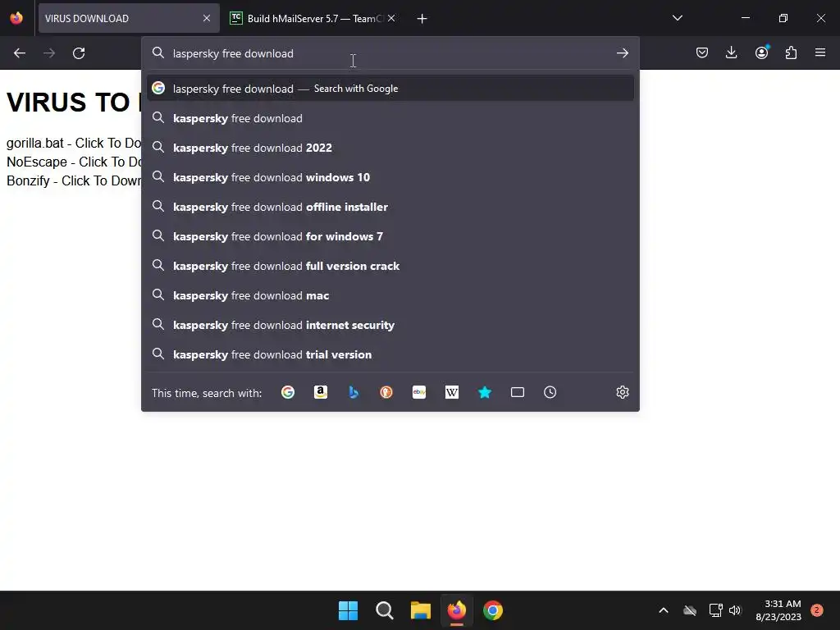Screen dimensions: 840x630
Task: Search this time with Wikipedia
Action: coord(452,392)
